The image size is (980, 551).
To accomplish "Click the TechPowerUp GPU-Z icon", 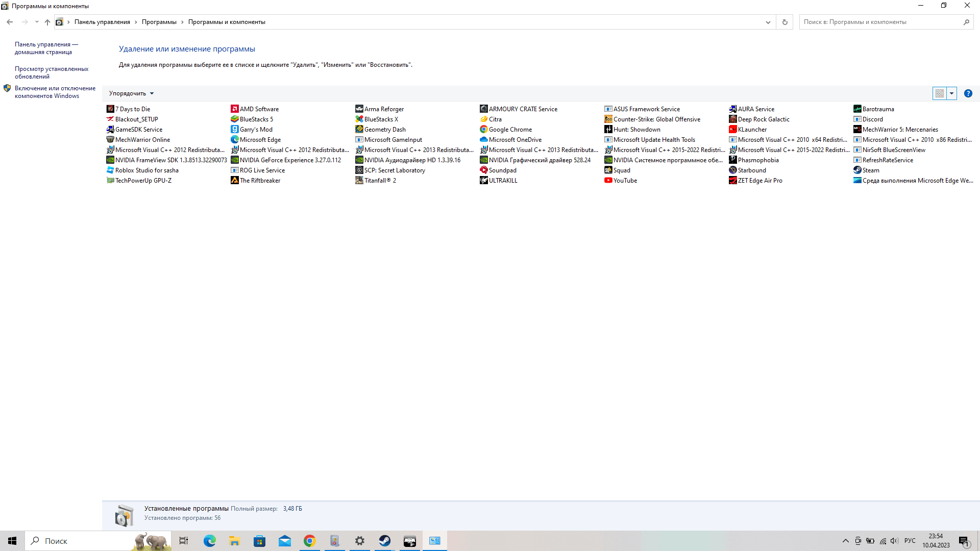I will click(110, 180).
